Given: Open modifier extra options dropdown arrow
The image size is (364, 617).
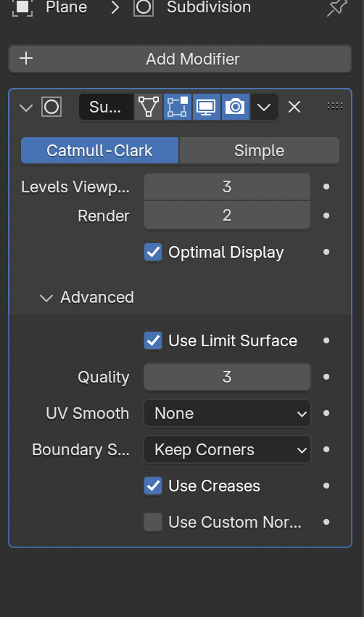Looking at the screenshot, I should (x=264, y=107).
